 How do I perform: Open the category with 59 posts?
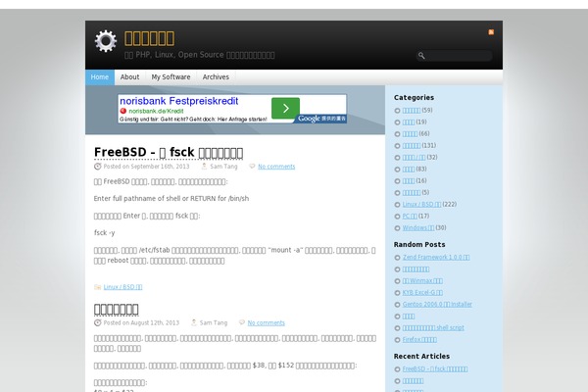point(411,111)
